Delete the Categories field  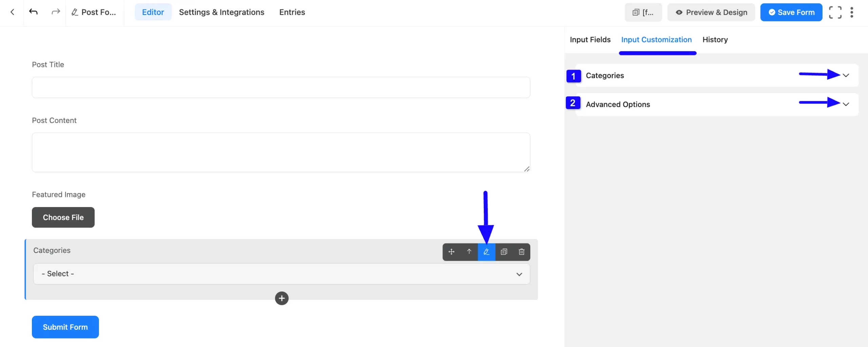point(521,252)
